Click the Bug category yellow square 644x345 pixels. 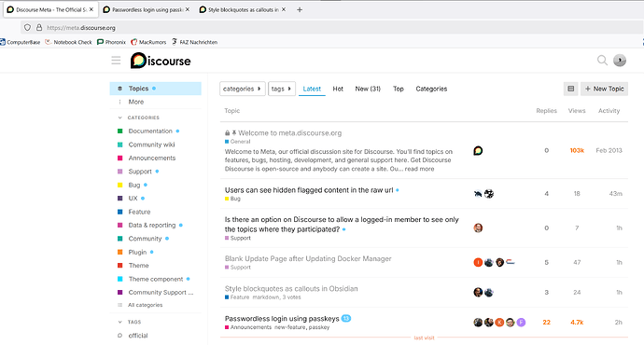click(x=119, y=185)
